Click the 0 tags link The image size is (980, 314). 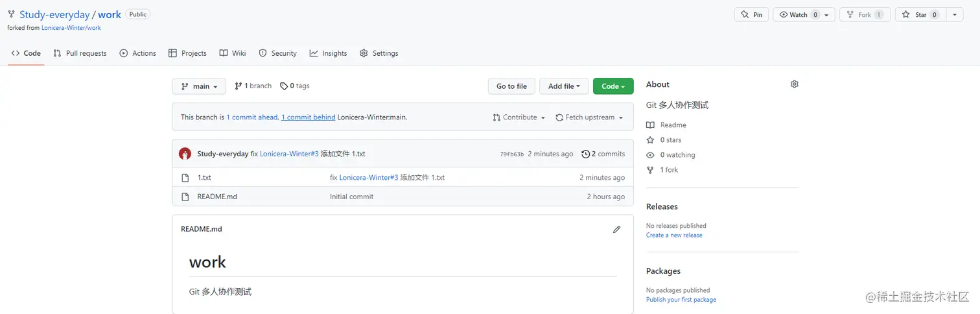295,86
